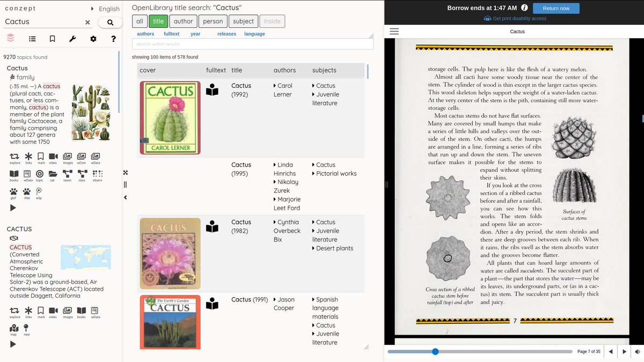Play the Cactus family card audio
644x362 pixels.
tap(13, 208)
